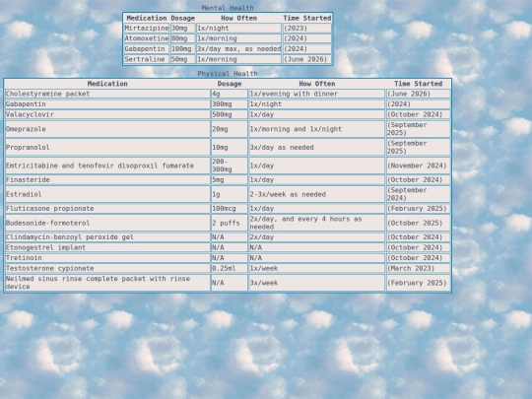Click '4g' dosage for Cholestyramine

[230, 94]
